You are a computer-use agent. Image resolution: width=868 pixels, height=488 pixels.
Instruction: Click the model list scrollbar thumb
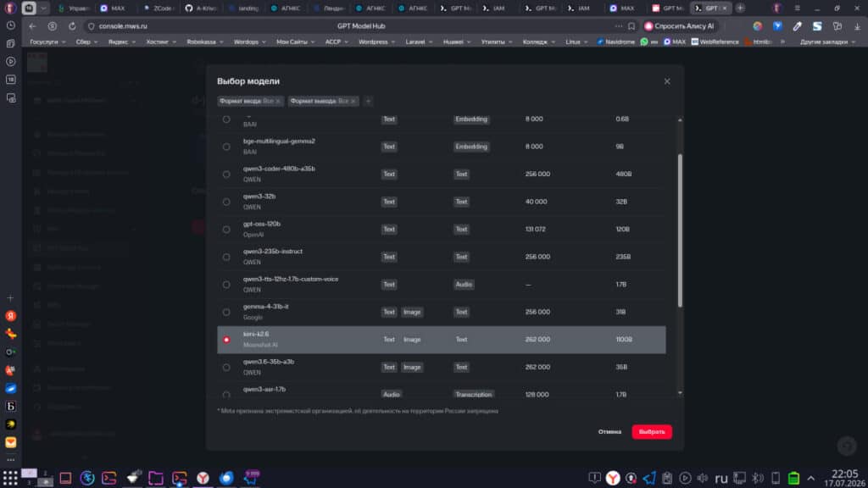(x=680, y=230)
